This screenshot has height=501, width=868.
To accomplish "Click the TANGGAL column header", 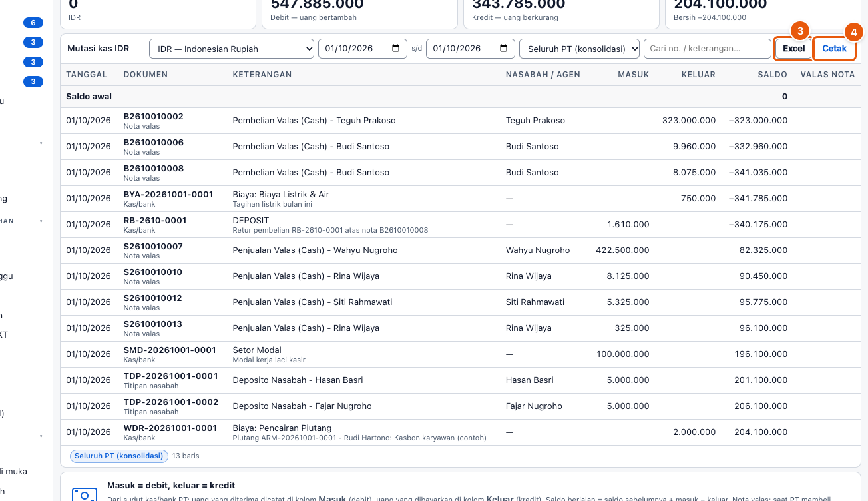I will [87, 75].
